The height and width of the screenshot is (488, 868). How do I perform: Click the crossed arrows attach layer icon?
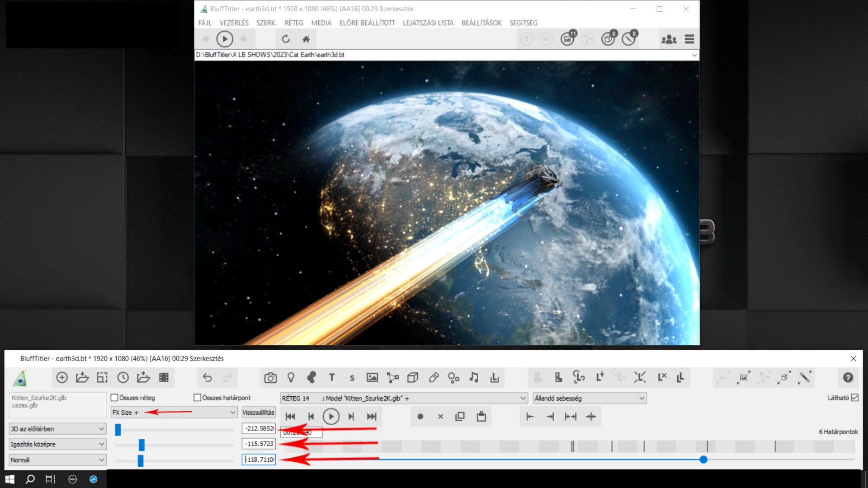[x=640, y=377]
